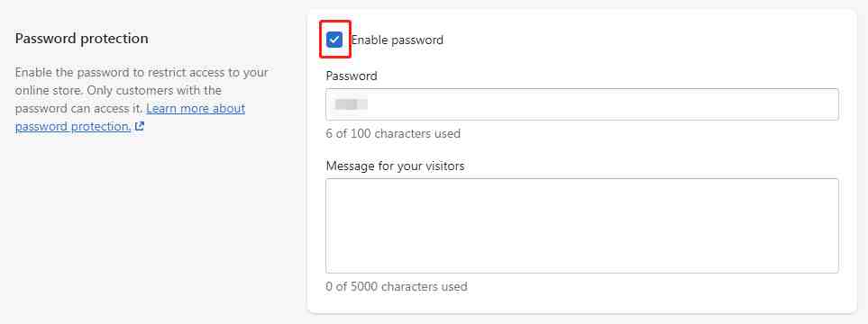Click inside the 'Message for your visitors' text area

coord(582,226)
